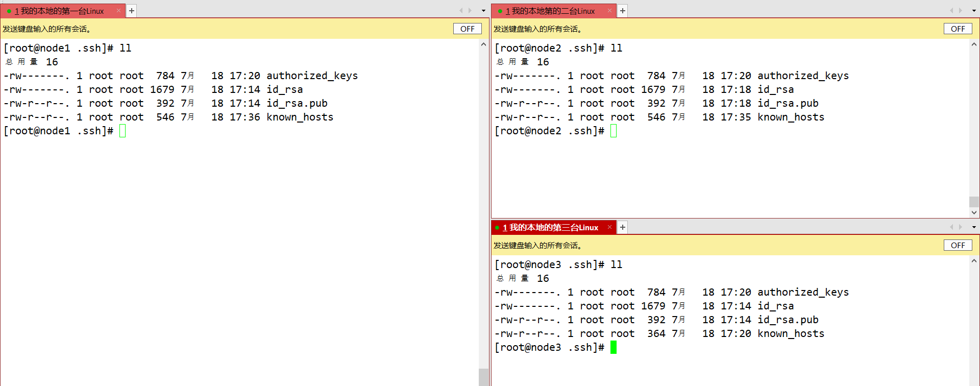
Task: Click scroll-down arrow in node2 terminal
Action: click(x=974, y=212)
